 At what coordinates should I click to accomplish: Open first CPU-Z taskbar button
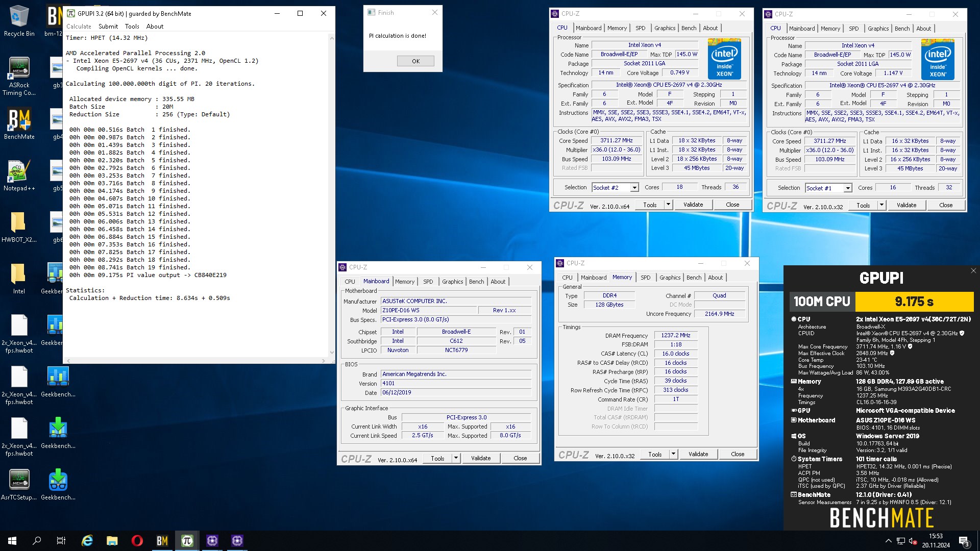coord(212,541)
